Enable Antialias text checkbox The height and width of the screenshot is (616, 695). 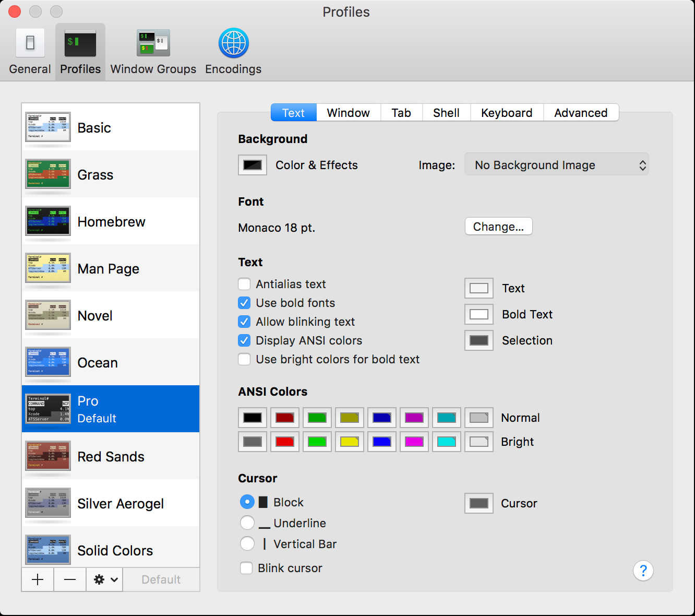click(x=244, y=284)
